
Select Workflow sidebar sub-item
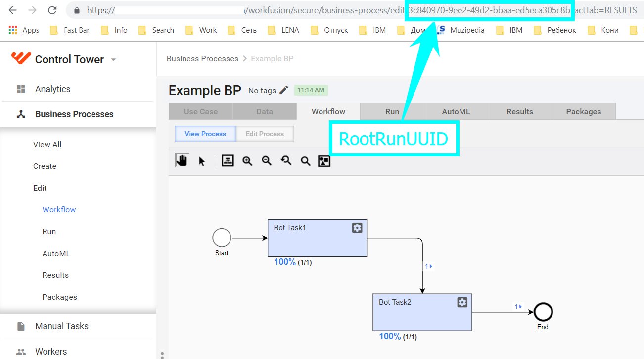(x=59, y=210)
